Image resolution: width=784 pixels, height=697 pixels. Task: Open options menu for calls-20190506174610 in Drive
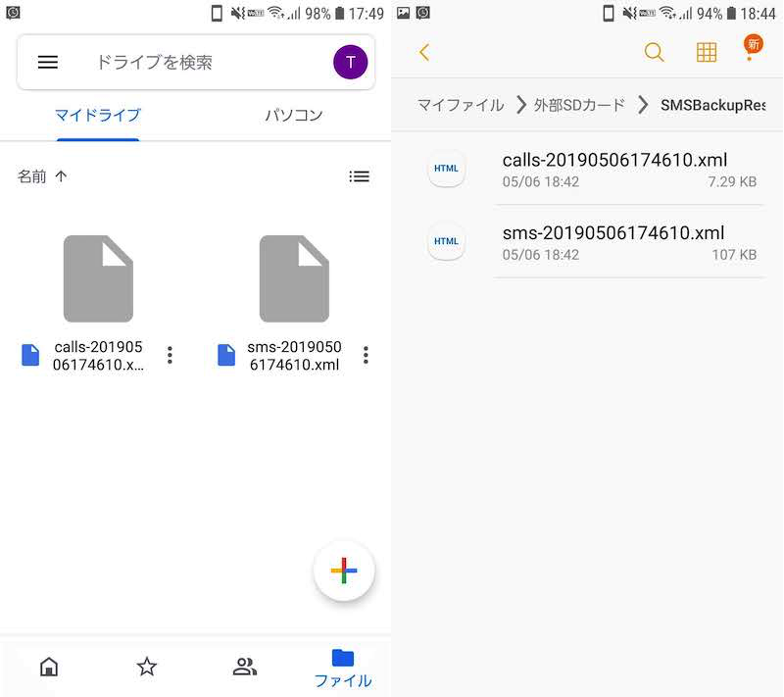(x=170, y=355)
